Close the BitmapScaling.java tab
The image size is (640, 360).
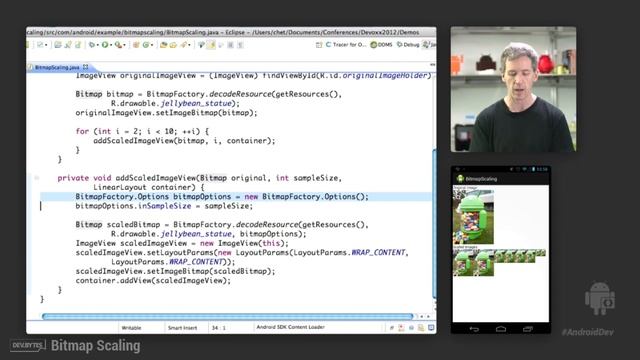(85, 67)
